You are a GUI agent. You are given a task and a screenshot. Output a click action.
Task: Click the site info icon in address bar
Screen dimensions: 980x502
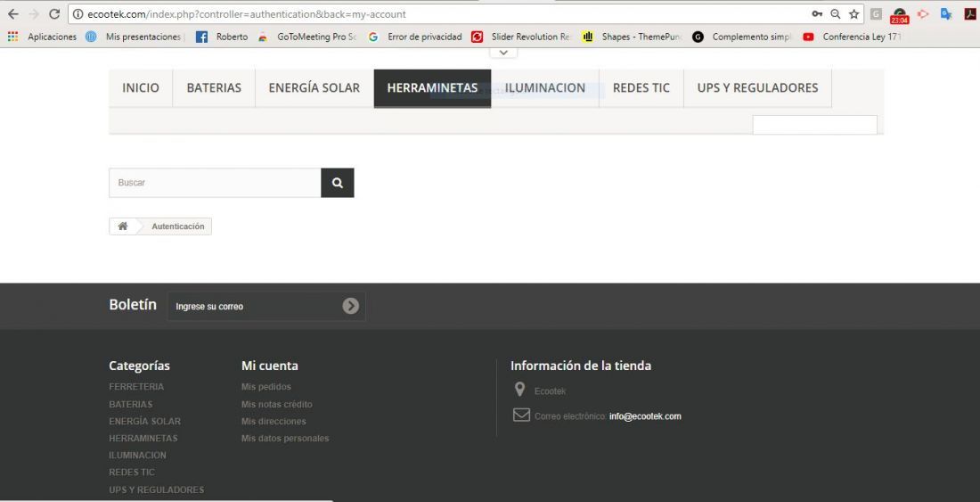(x=78, y=13)
